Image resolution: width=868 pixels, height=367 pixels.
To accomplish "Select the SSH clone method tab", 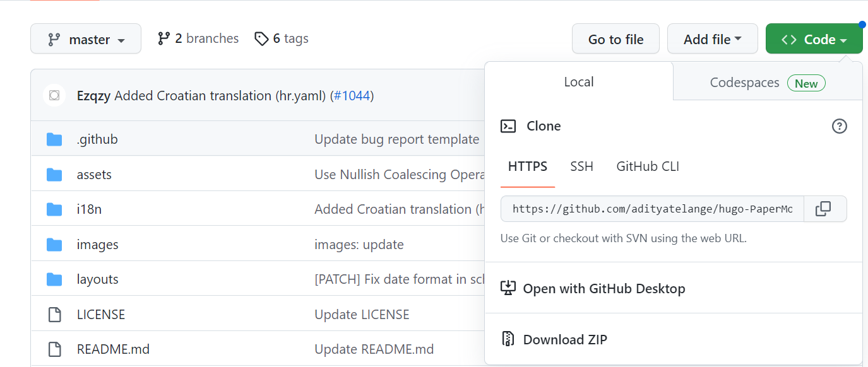I will coord(582,167).
